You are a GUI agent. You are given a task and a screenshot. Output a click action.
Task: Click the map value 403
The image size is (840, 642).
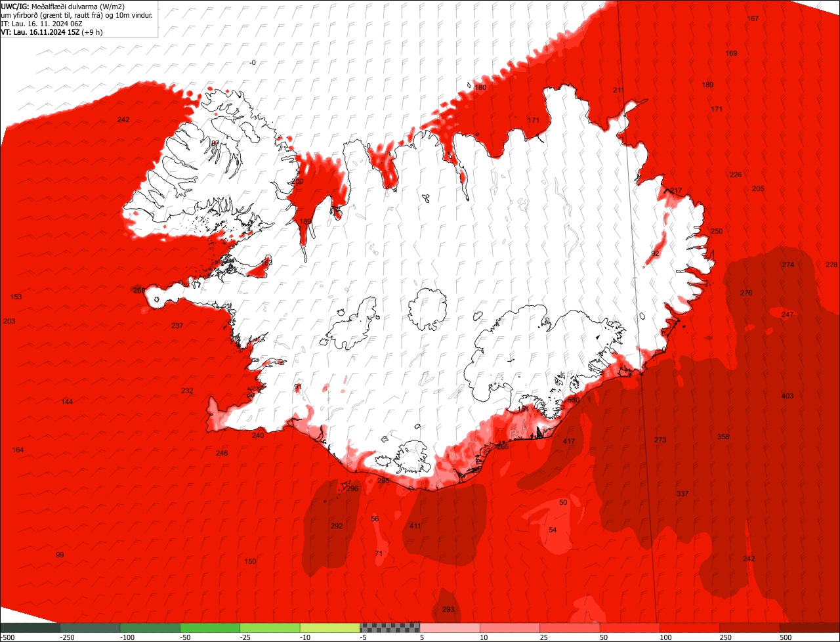click(x=787, y=396)
